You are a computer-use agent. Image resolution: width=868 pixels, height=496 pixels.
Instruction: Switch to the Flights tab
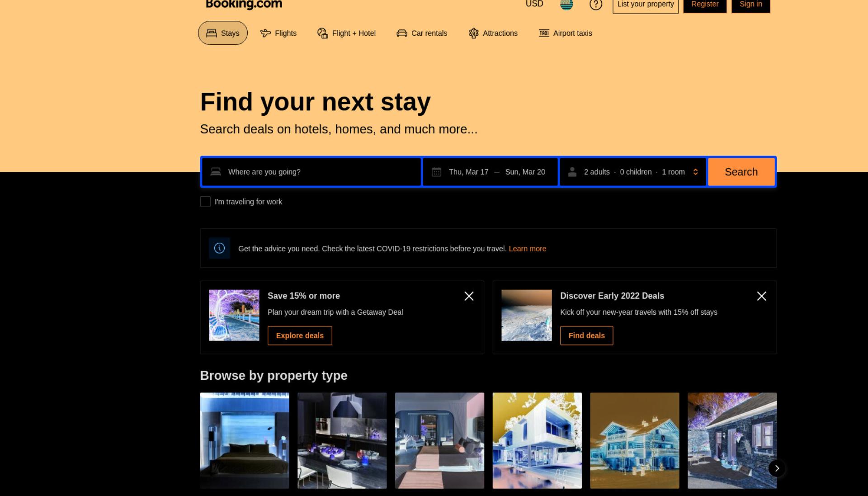[x=278, y=33]
